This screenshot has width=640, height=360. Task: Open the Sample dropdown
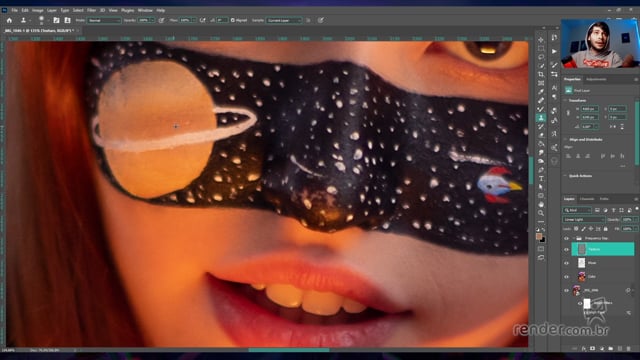pyautogui.click(x=284, y=20)
